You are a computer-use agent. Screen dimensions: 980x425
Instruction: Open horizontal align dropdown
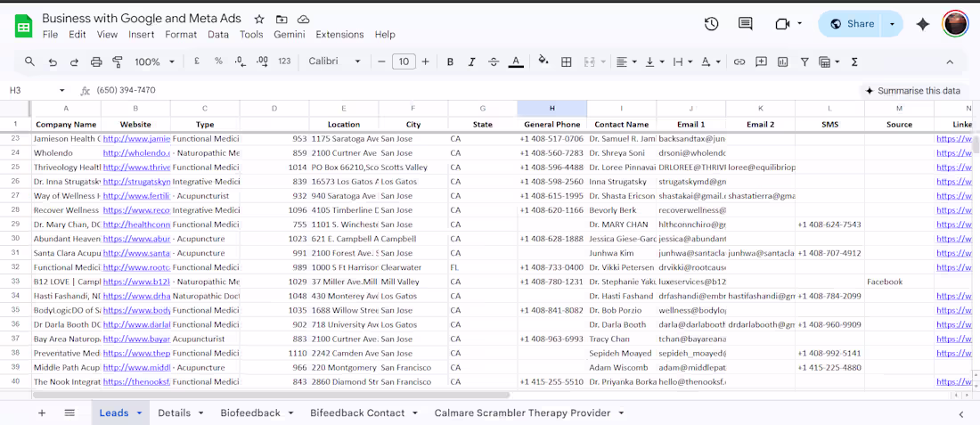(x=625, y=61)
